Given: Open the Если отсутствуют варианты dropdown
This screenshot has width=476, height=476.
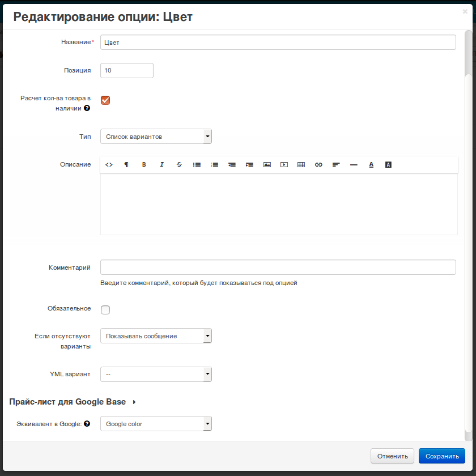Looking at the screenshot, I should 156,335.
